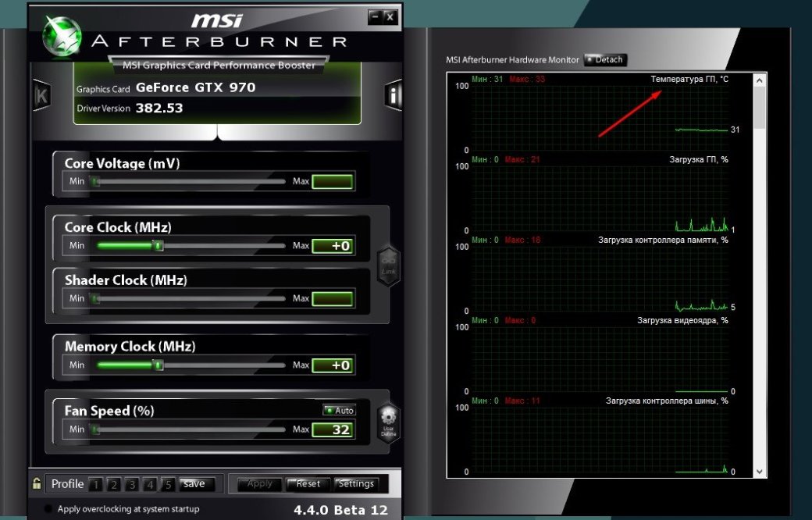Minimize the Afterburner window

point(376,16)
